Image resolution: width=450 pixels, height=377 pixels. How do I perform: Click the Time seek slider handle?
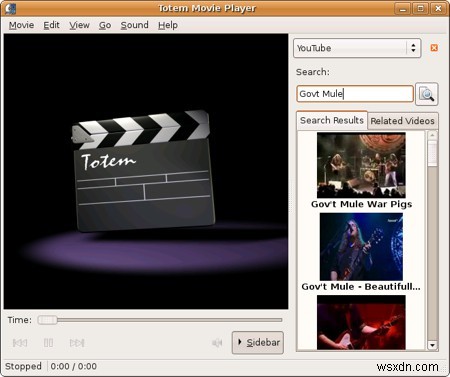pyautogui.click(x=47, y=320)
